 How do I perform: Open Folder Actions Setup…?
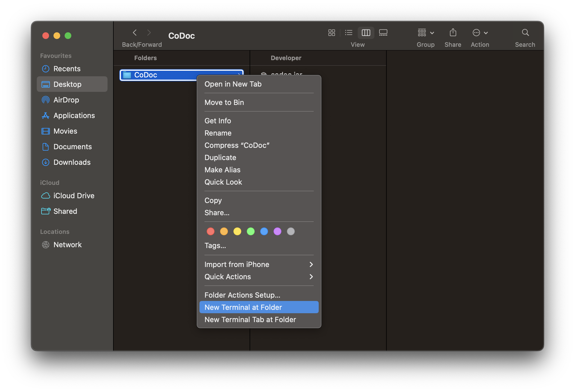[259, 295]
